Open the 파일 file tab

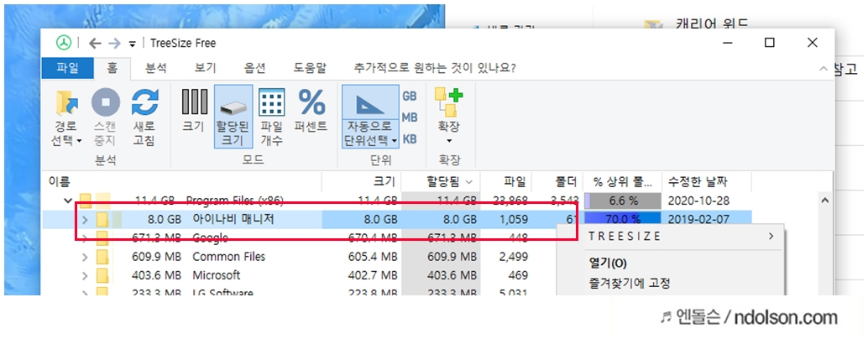67,68
